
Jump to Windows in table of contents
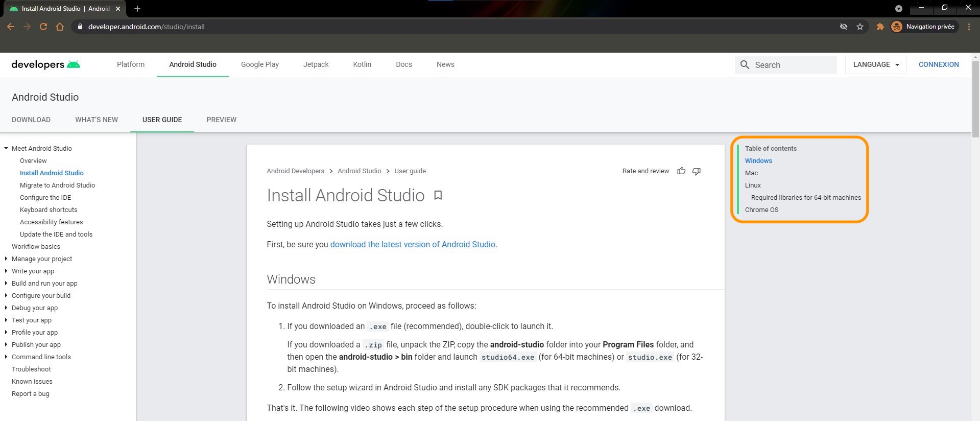point(758,160)
